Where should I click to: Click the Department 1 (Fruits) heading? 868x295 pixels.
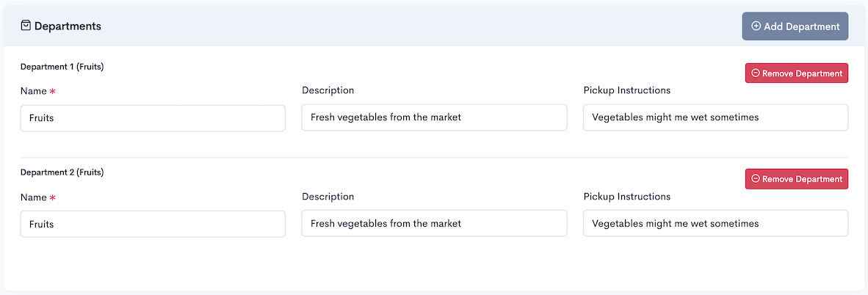tap(62, 67)
